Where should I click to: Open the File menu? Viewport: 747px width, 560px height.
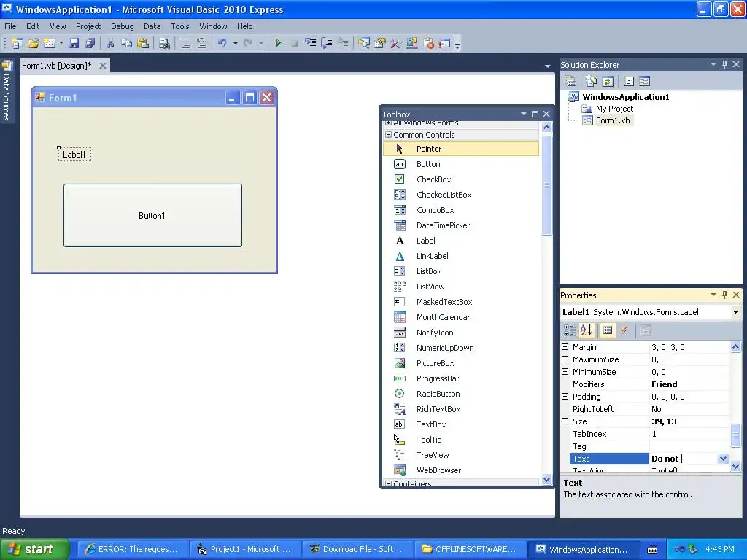pyautogui.click(x=10, y=26)
